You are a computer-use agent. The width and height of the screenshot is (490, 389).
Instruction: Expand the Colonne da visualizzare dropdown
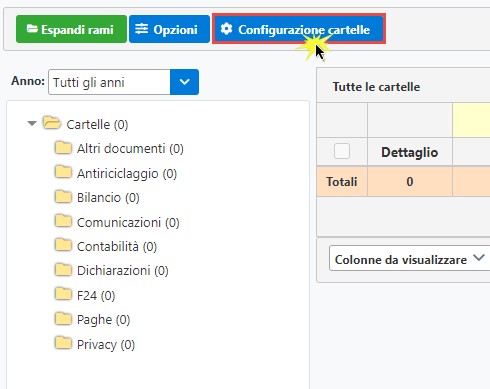click(409, 259)
